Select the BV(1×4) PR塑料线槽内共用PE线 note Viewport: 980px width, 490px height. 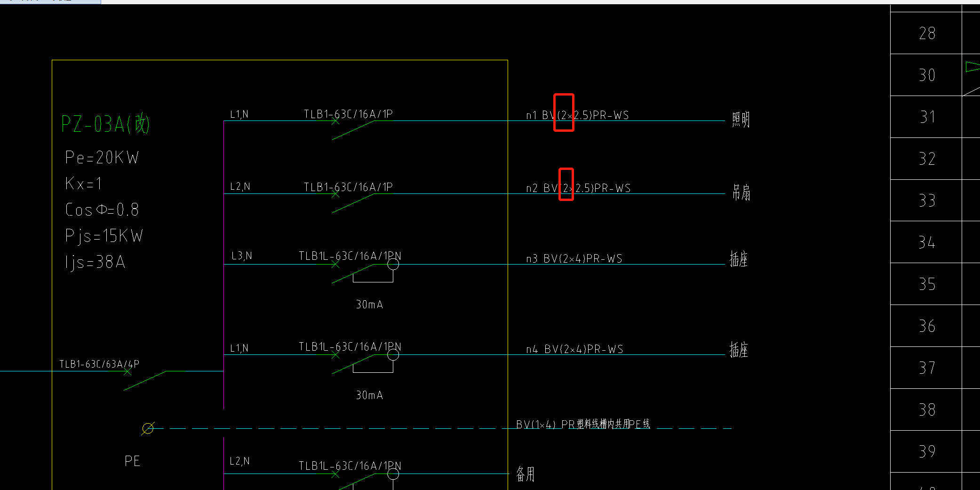(x=583, y=424)
